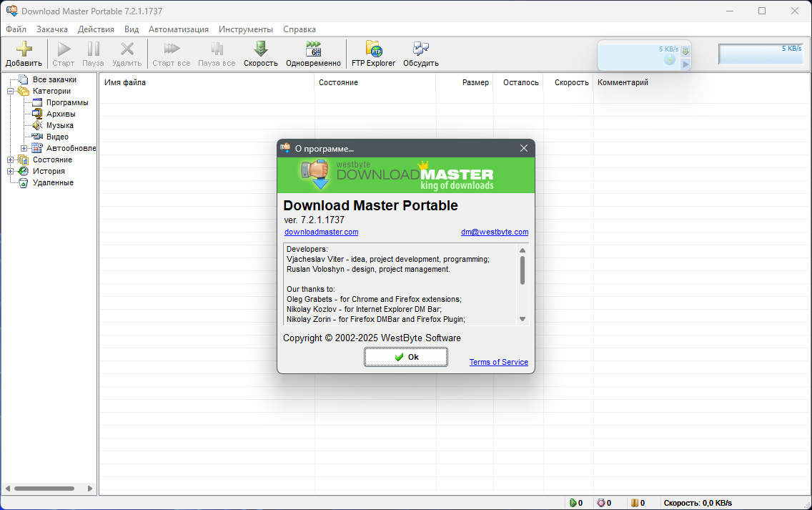Image resolution: width=812 pixels, height=510 pixels.
Task: Click the Пауза toolbar icon
Action: pos(93,49)
